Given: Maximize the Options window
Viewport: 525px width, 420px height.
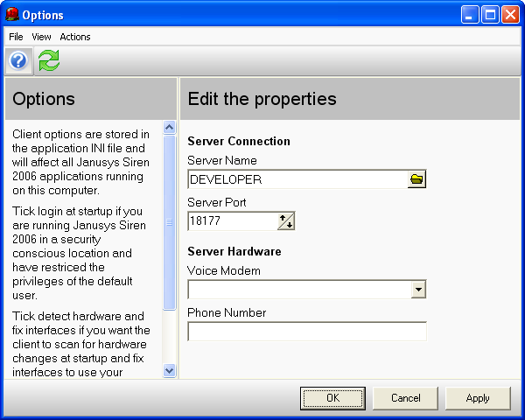Looking at the screenshot, I should 491,15.
